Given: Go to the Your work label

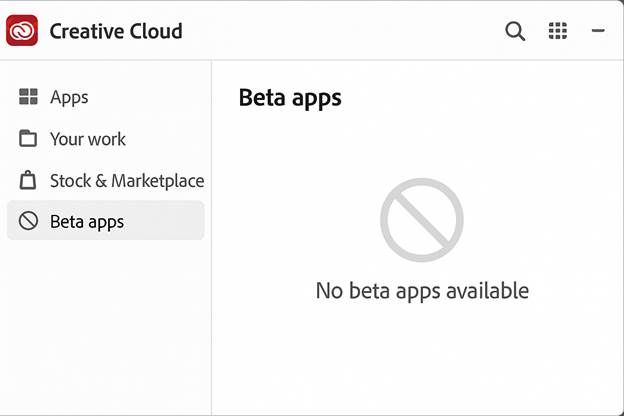Looking at the screenshot, I should point(88,139).
